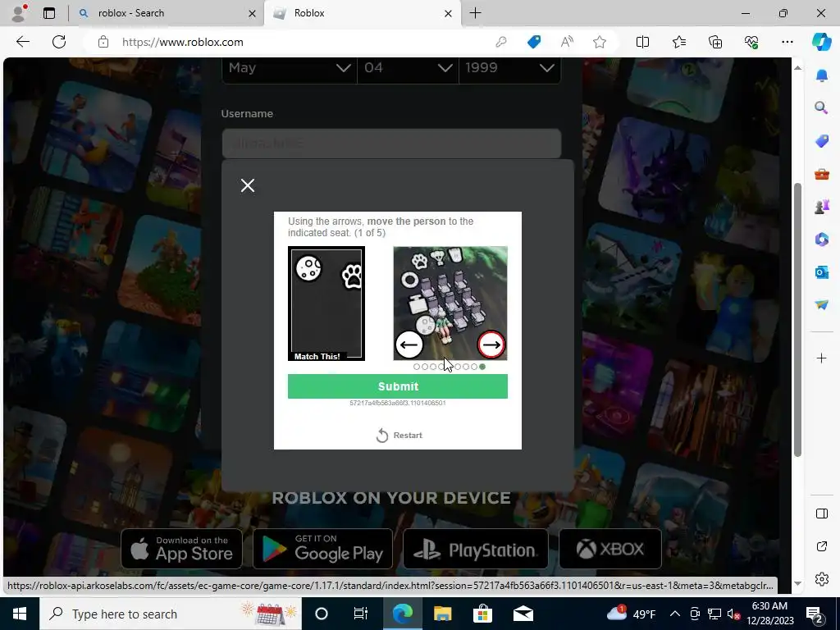Open Task View on taskbar

pyautogui.click(x=361, y=614)
